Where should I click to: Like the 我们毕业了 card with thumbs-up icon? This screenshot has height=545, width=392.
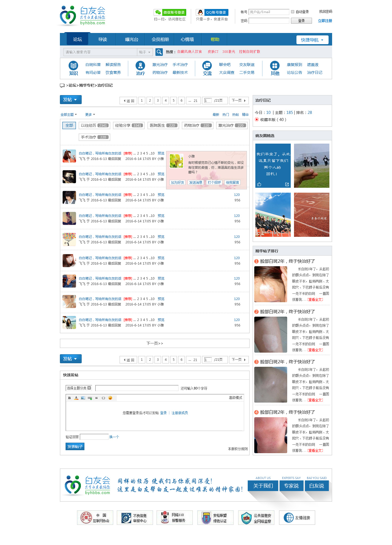[x=259, y=184]
